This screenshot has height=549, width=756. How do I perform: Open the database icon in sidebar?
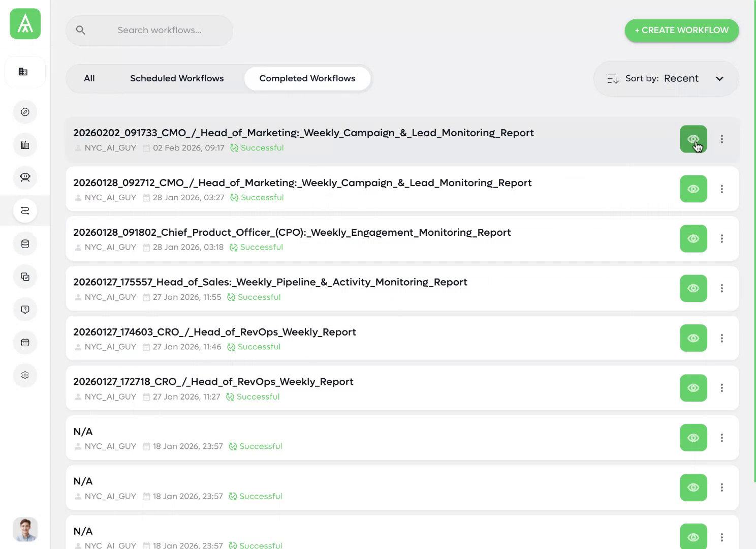pos(25,243)
